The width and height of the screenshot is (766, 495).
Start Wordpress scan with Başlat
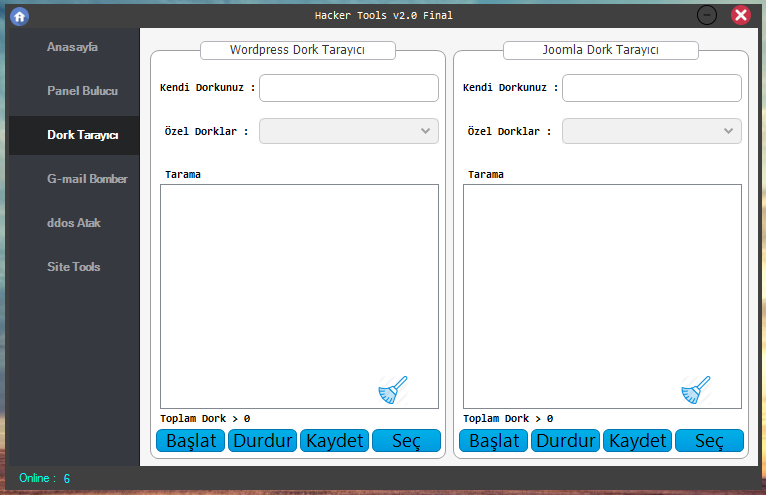pos(191,441)
